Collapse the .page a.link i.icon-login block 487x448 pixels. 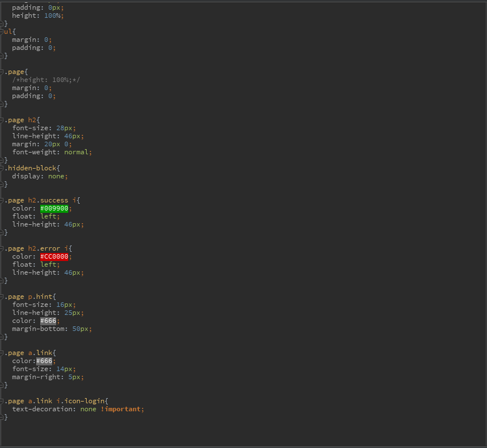(x=2, y=402)
